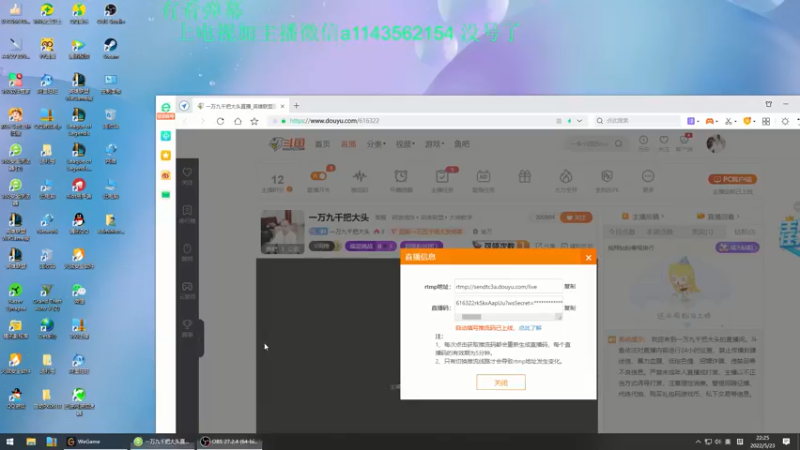Open a new browser tab

(296, 106)
